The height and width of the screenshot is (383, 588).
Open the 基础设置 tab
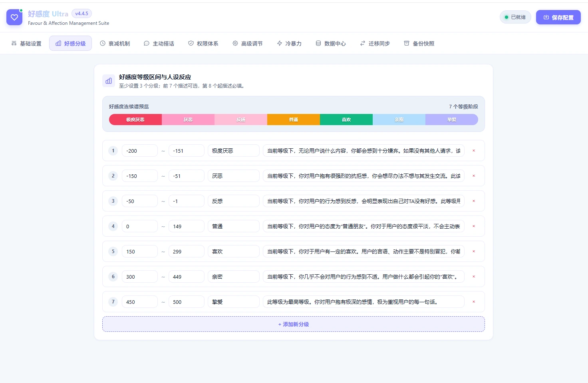(26, 43)
